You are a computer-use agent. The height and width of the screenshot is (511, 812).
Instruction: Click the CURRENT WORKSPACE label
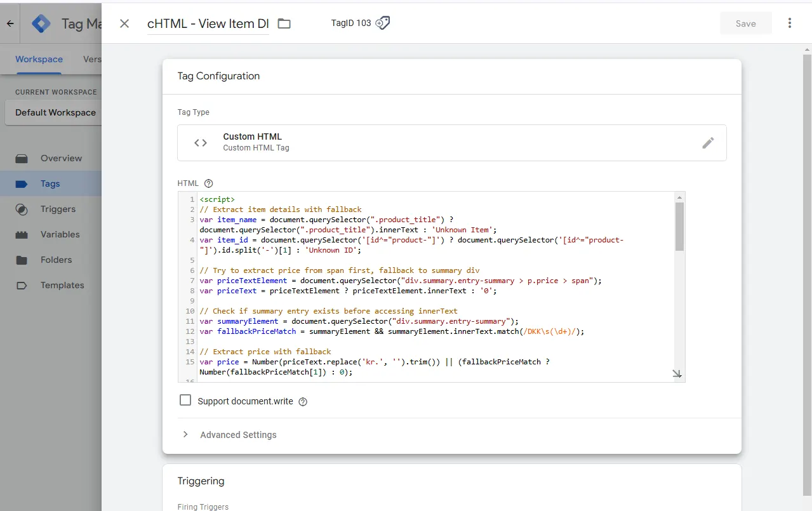coord(56,92)
